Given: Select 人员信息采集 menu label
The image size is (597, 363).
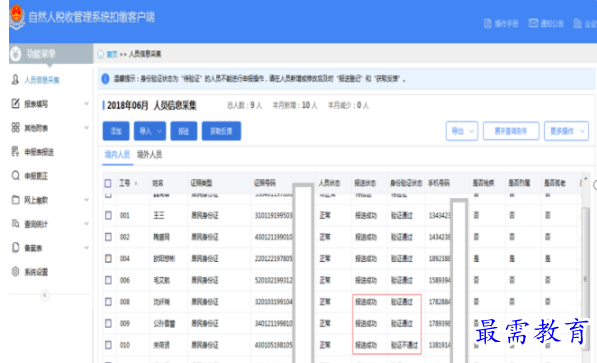Looking at the screenshot, I should 42,80.
